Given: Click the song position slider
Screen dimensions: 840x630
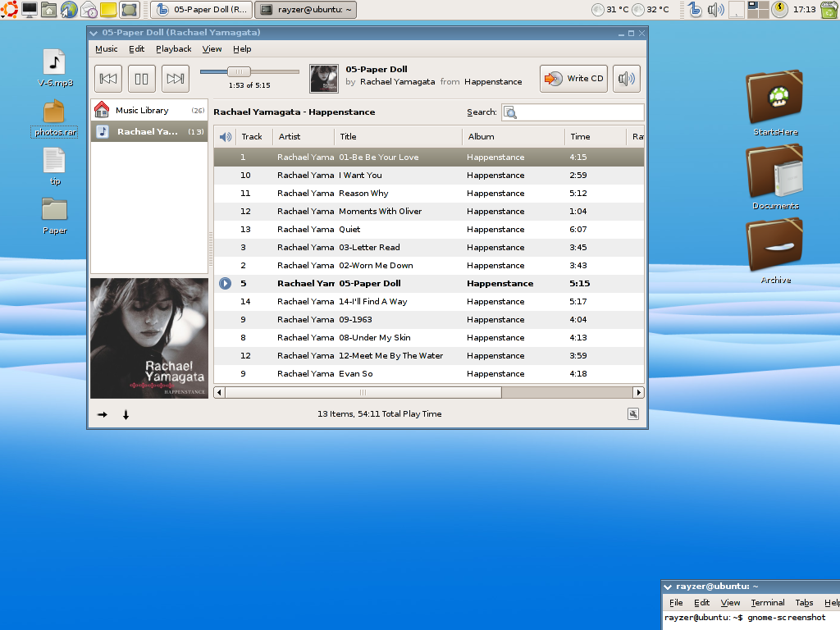Looking at the screenshot, I should point(239,72).
